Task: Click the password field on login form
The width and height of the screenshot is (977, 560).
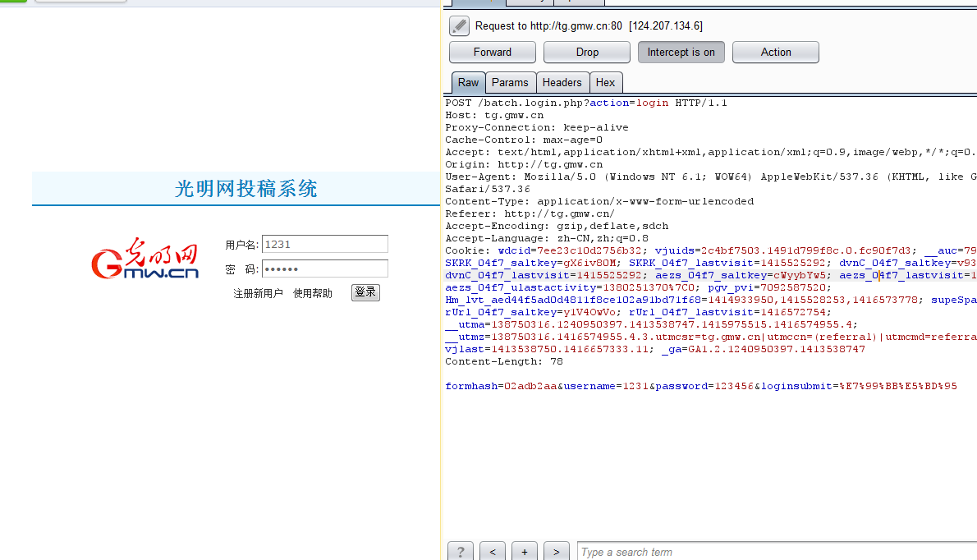Action: click(325, 269)
